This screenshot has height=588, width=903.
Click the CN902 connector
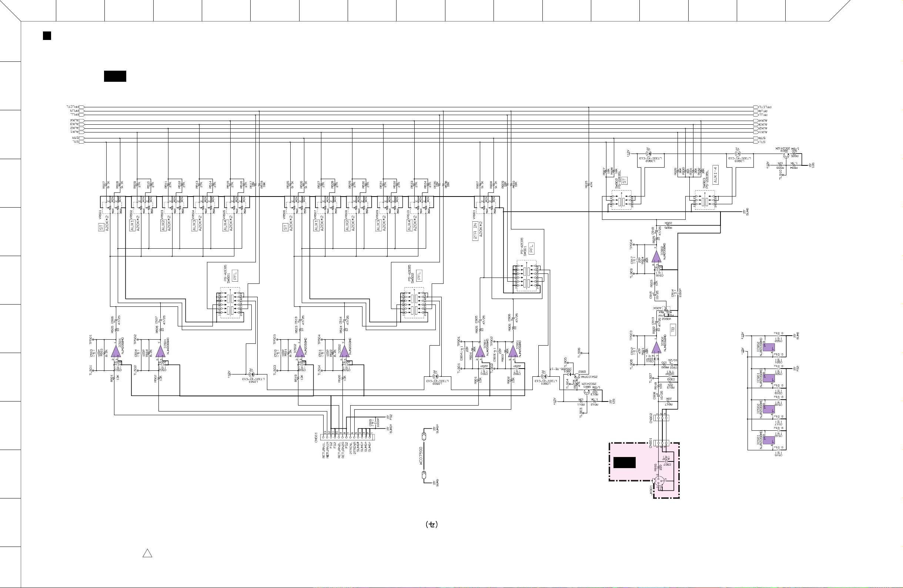click(662, 418)
